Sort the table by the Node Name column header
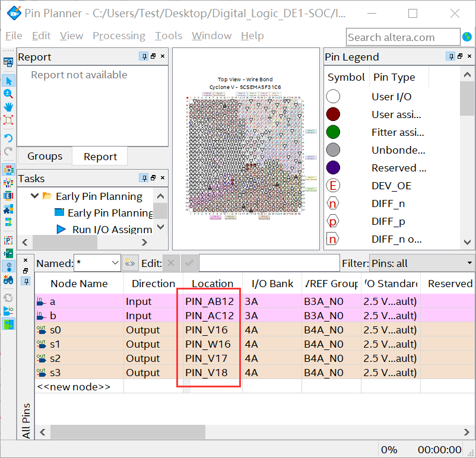This screenshot has height=458, width=476. coord(79,284)
